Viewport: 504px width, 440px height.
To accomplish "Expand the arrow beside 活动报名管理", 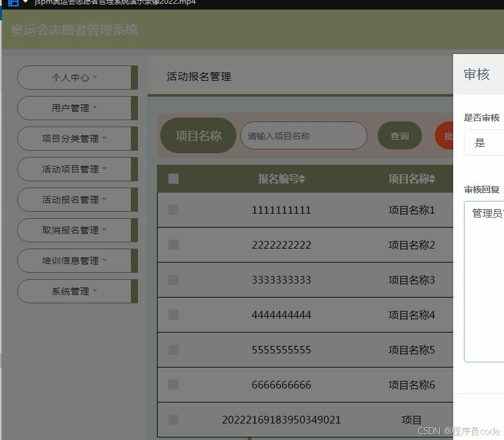I will point(104,199).
